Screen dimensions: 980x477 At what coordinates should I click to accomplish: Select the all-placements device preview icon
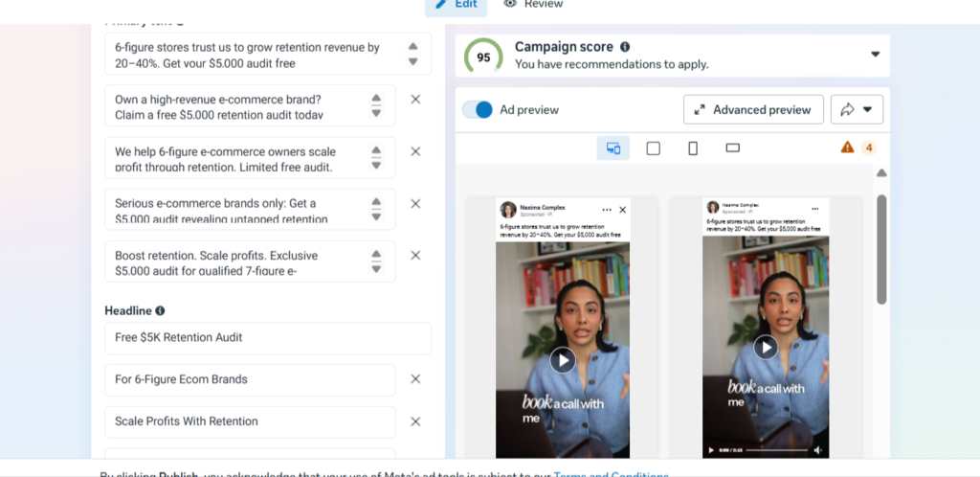(x=613, y=148)
